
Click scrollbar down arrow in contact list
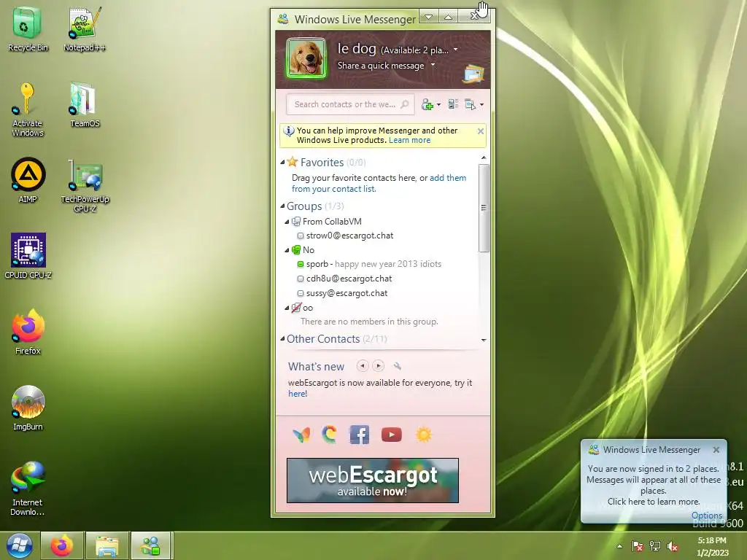[484, 340]
